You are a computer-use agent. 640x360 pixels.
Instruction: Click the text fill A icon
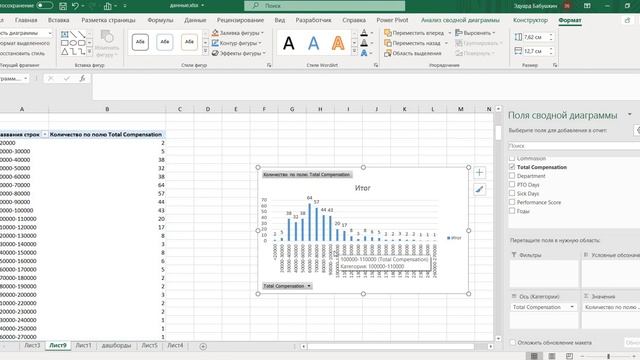click(364, 33)
